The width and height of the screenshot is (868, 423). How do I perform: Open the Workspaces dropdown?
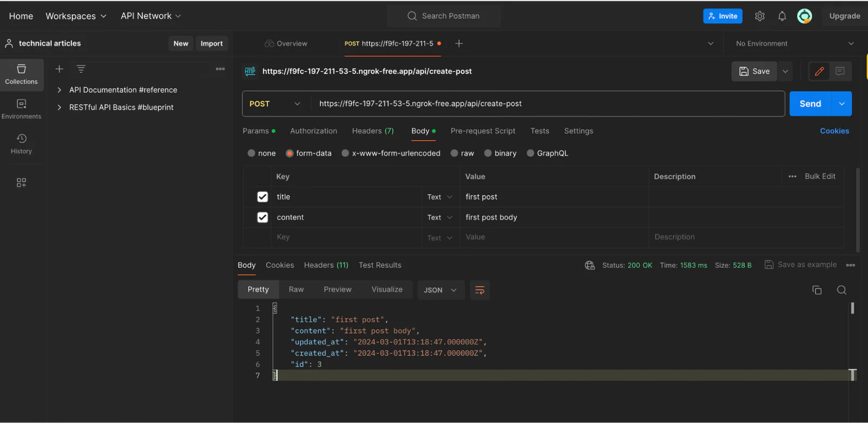(x=76, y=16)
